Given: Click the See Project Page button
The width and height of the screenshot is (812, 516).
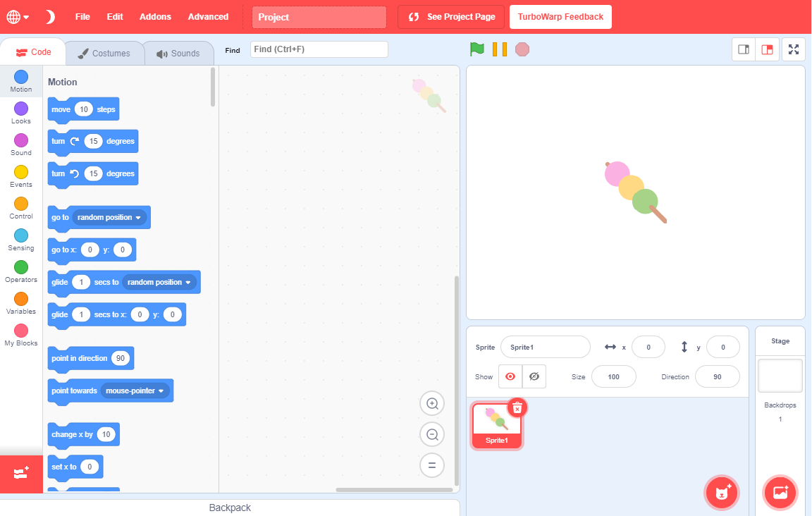Looking at the screenshot, I should pos(450,16).
